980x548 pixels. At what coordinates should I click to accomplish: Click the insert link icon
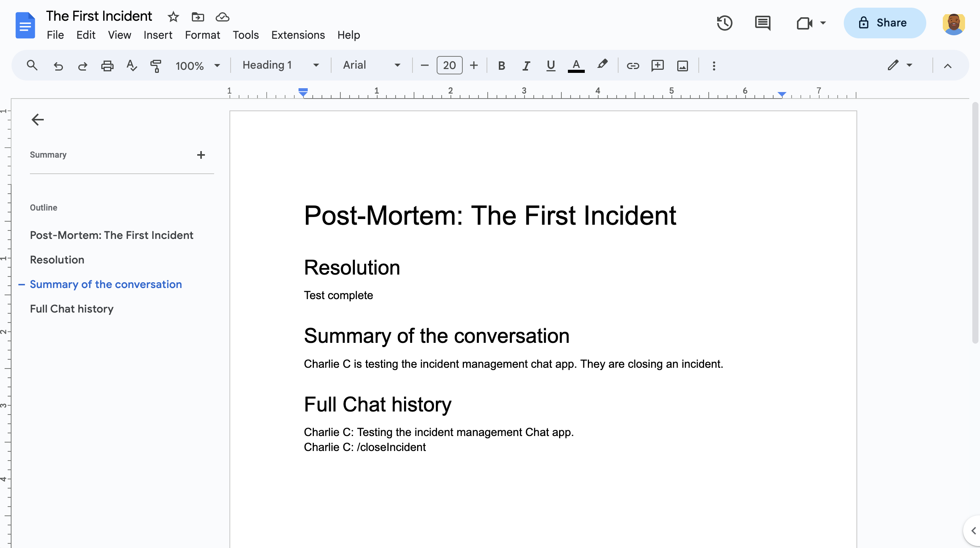click(x=632, y=65)
